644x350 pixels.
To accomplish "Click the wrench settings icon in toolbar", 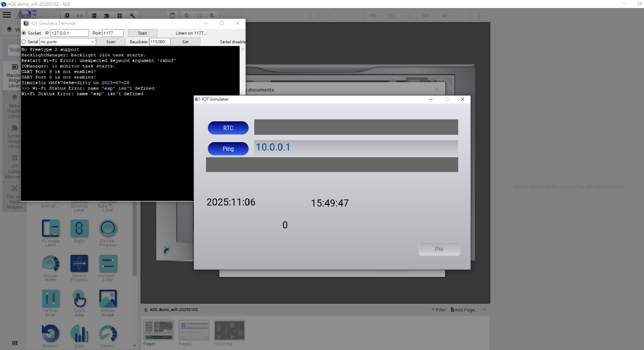I will pos(132,16).
